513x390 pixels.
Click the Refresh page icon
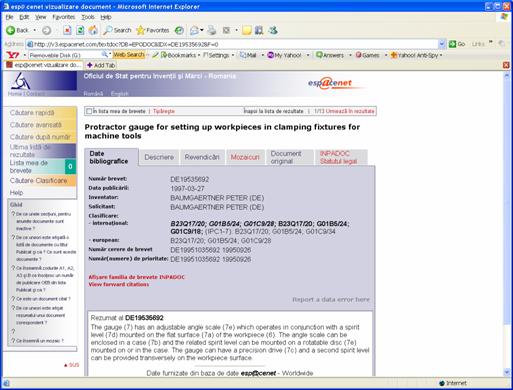(80, 30)
